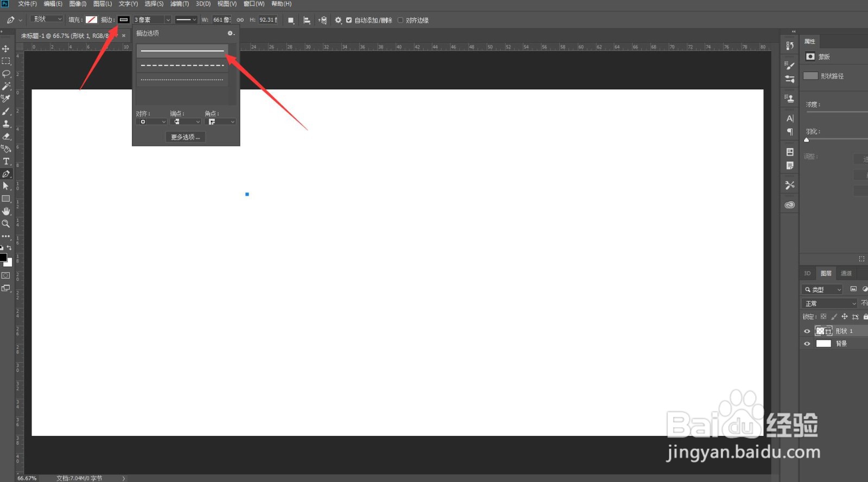Toggle Quick Mask mode icon
Viewport: 868px width, 482px height.
point(6,275)
